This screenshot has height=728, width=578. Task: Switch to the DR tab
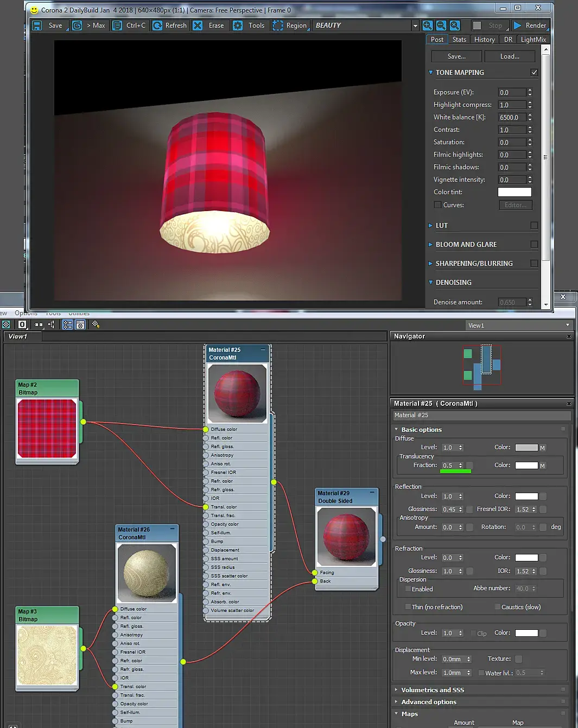pos(508,40)
